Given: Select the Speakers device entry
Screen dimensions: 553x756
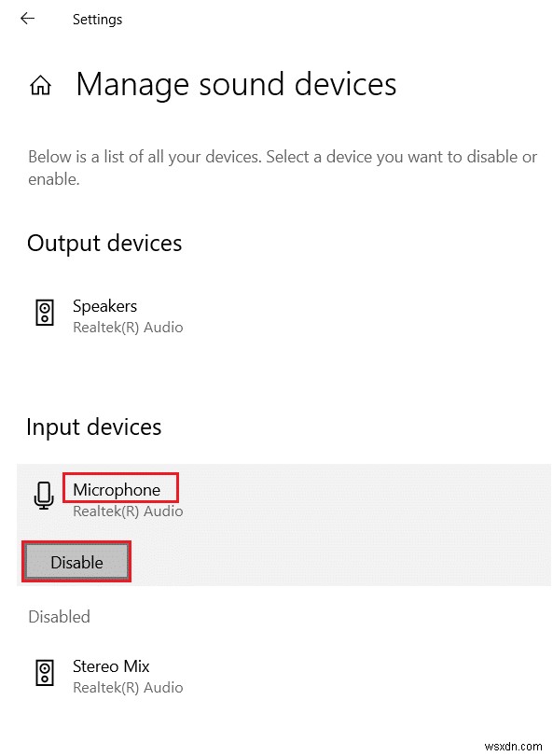Looking at the screenshot, I should coord(104,305).
